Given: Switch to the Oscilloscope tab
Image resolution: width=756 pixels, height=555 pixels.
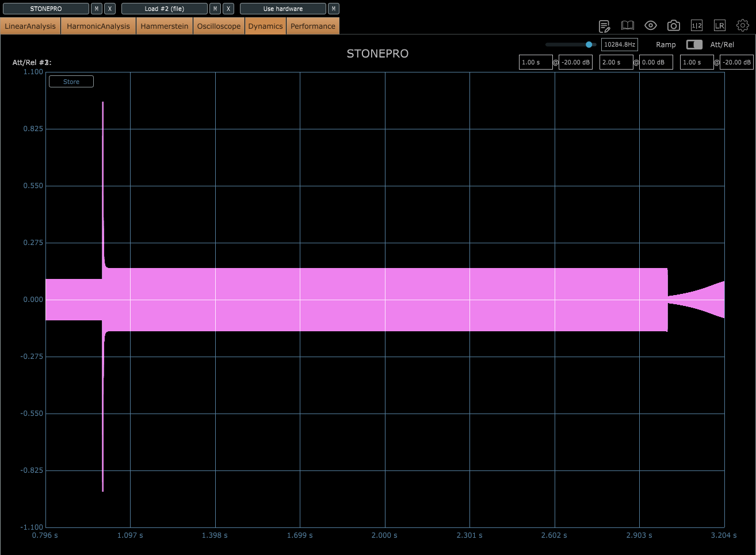Looking at the screenshot, I should [219, 26].
